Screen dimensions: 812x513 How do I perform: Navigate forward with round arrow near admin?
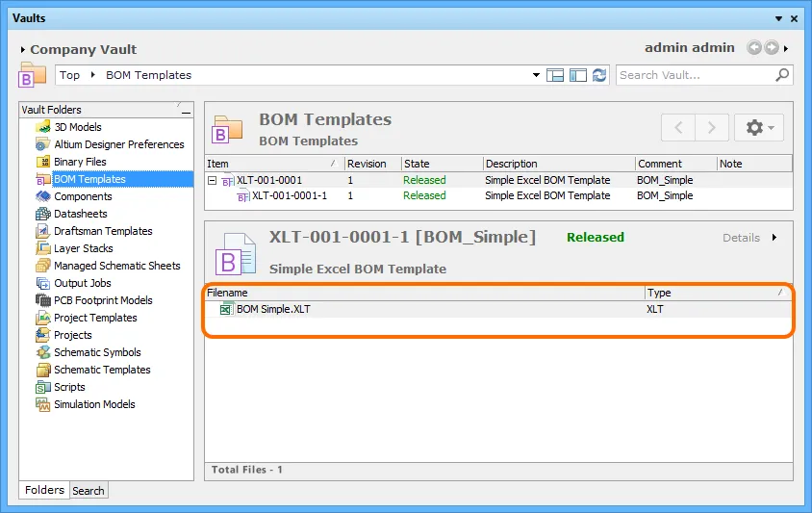pyautogui.click(x=771, y=48)
